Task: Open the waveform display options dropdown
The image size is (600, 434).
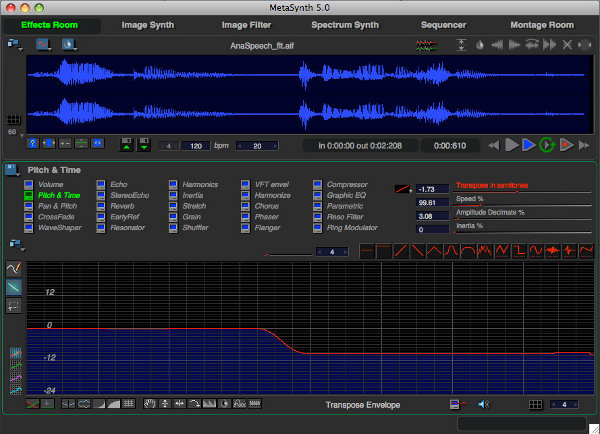Action: pos(43,45)
